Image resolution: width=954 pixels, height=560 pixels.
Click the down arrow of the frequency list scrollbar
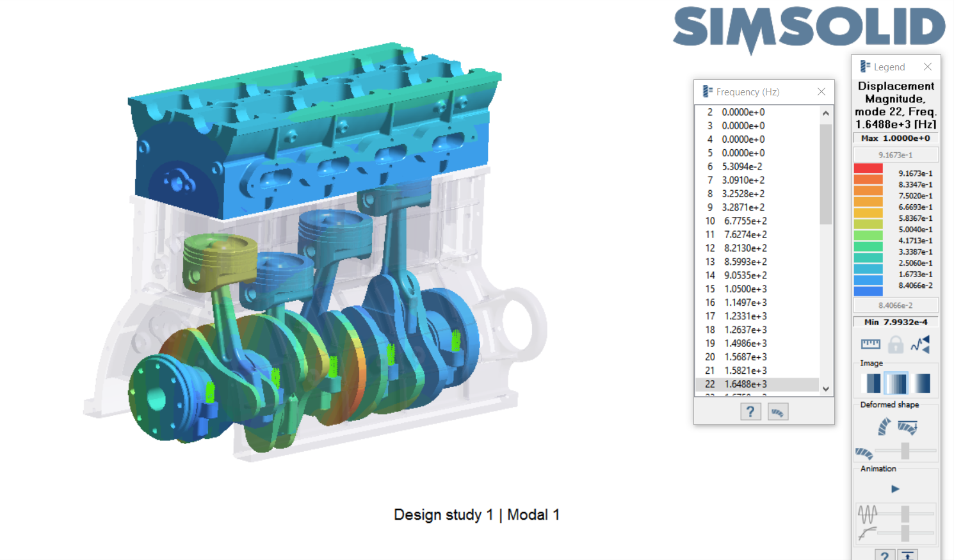[x=826, y=388]
